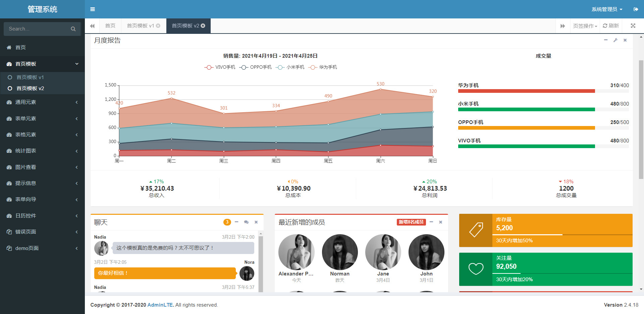
Task: Collapse the 聊天 box with minus icon
Action: (x=236, y=222)
